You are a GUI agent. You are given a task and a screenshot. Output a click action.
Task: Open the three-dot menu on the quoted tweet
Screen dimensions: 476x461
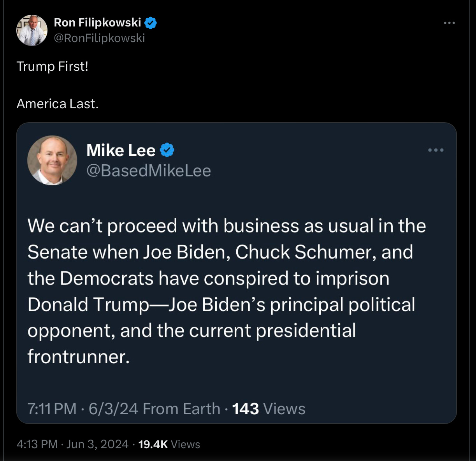[x=436, y=150]
